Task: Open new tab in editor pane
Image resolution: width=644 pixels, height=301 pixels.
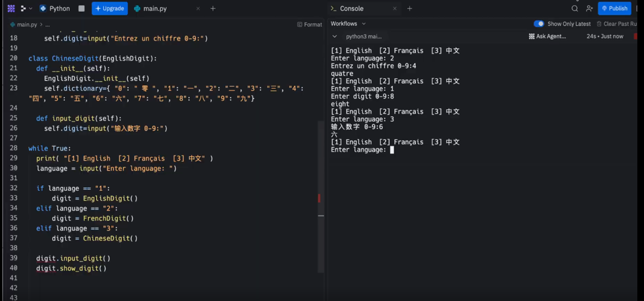Action: pos(213,9)
